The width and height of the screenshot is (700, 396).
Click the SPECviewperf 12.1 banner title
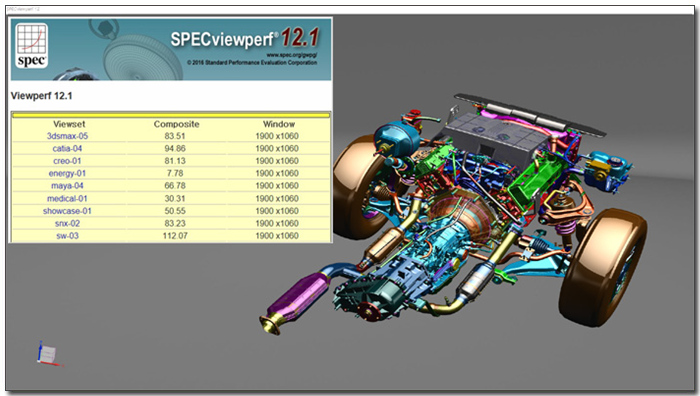click(245, 38)
